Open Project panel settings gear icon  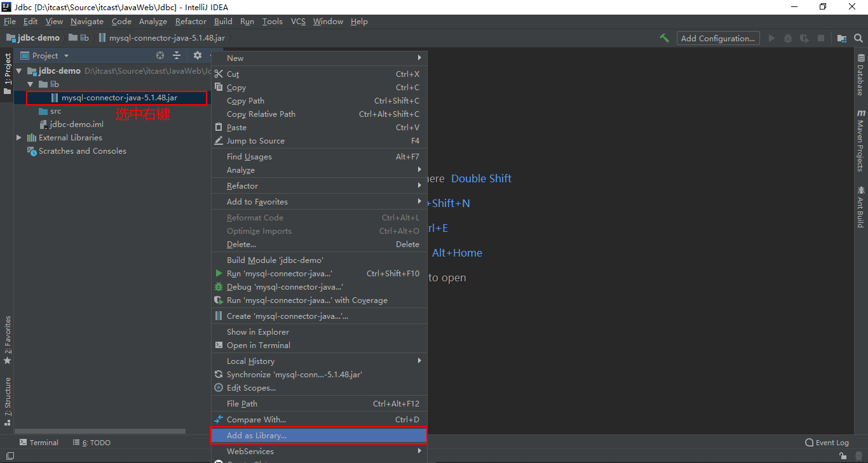coord(197,56)
